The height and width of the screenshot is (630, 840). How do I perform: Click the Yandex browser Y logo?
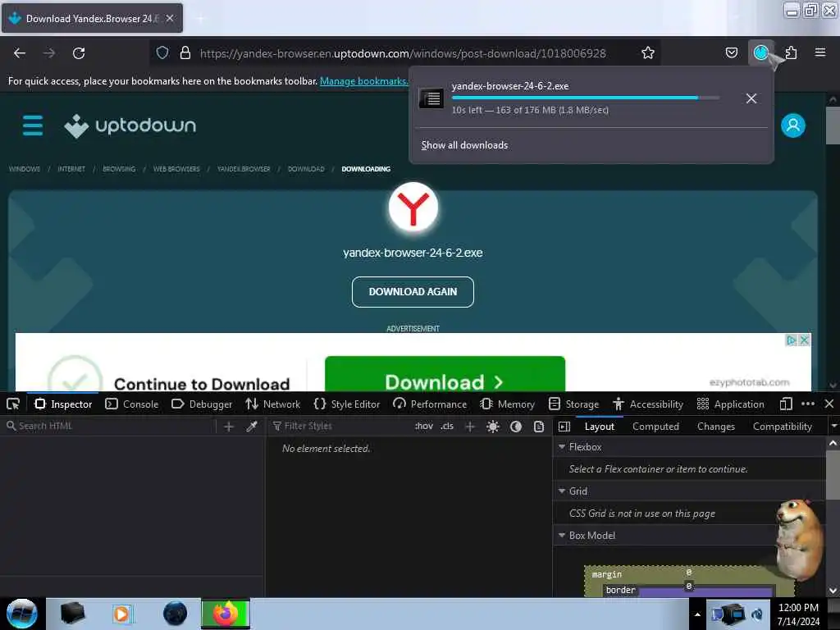[x=413, y=208]
